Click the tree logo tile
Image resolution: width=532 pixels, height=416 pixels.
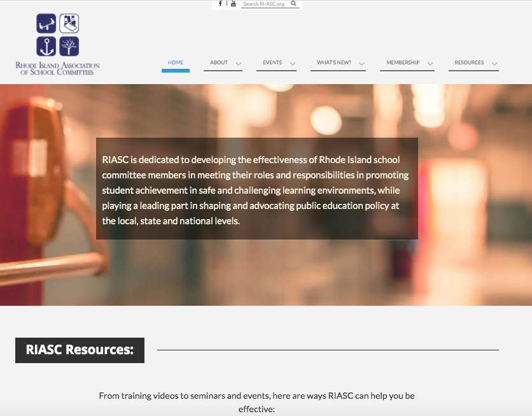click(69, 47)
